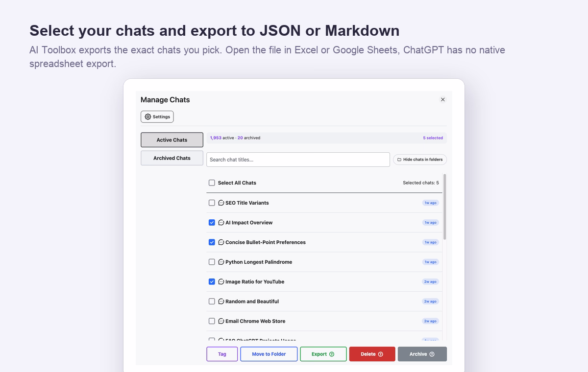Click the 1w ago badge for Python Longest Palindrome
Screen dimensions: 588x372
click(430, 262)
